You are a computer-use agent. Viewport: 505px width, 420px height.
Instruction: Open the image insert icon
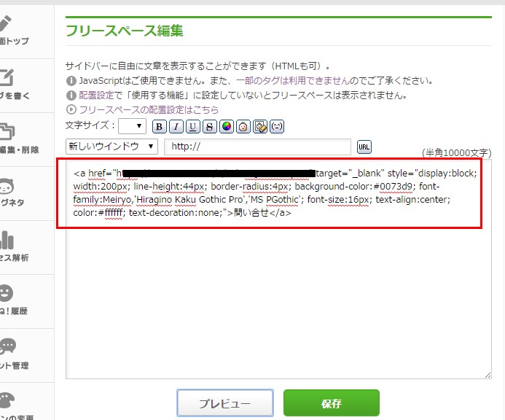[260, 127]
